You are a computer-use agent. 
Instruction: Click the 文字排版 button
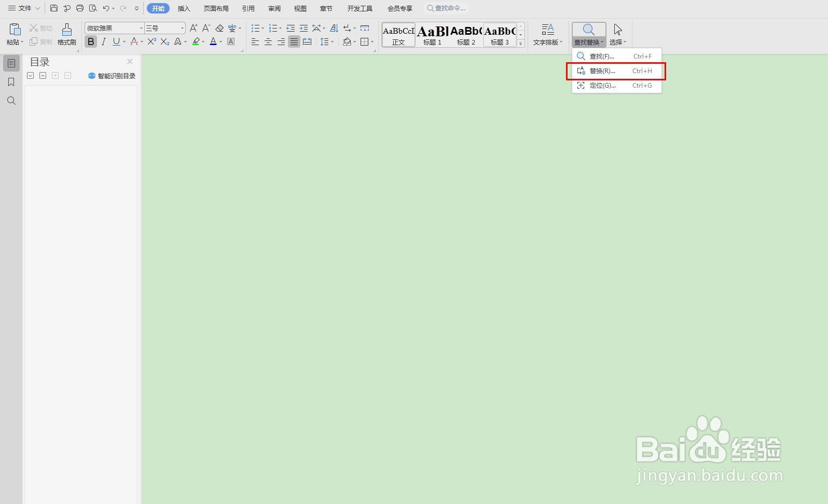[x=548, y=34]
